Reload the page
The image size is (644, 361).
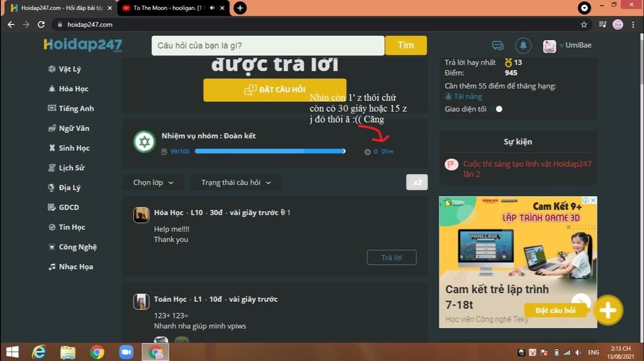(41, 25)
